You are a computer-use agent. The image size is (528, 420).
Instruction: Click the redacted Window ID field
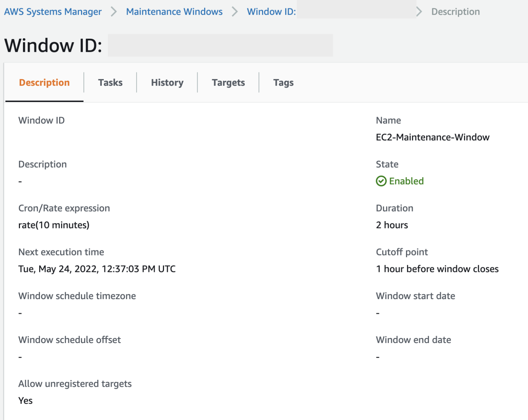coord(220,45)
